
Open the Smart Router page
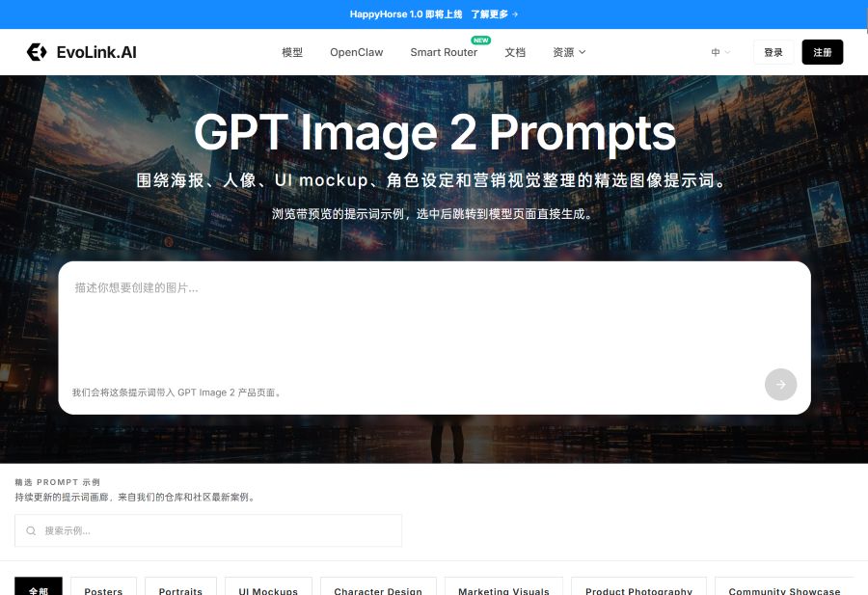444,52
